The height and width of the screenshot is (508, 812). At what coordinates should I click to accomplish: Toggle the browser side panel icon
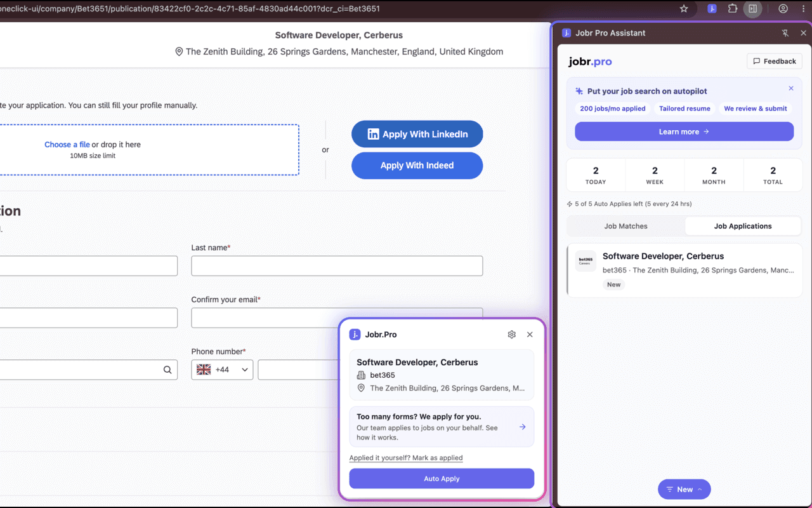753,9
